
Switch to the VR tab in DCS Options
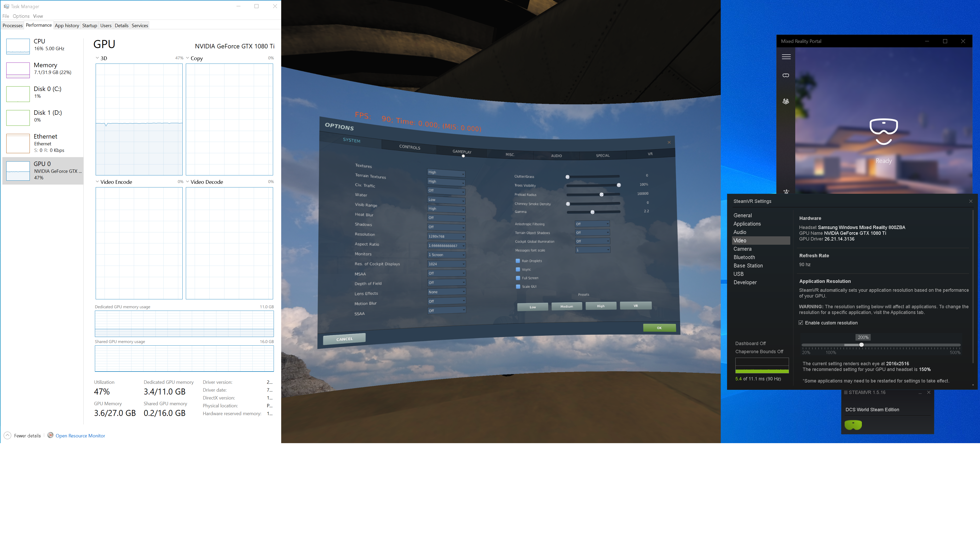650,154
